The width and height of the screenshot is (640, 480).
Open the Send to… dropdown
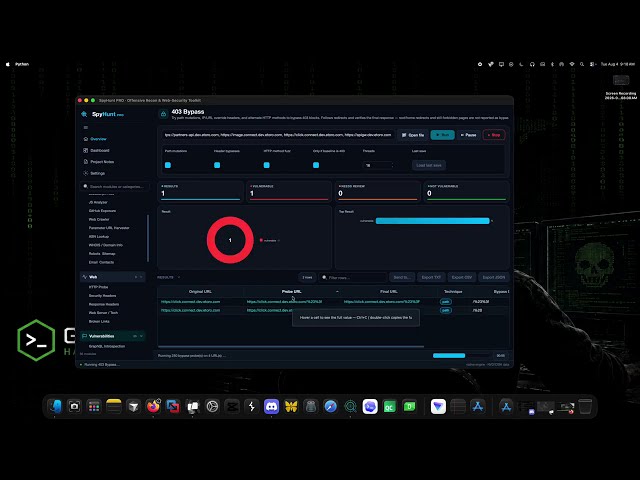pyautogui.click(x=402, y=278)
